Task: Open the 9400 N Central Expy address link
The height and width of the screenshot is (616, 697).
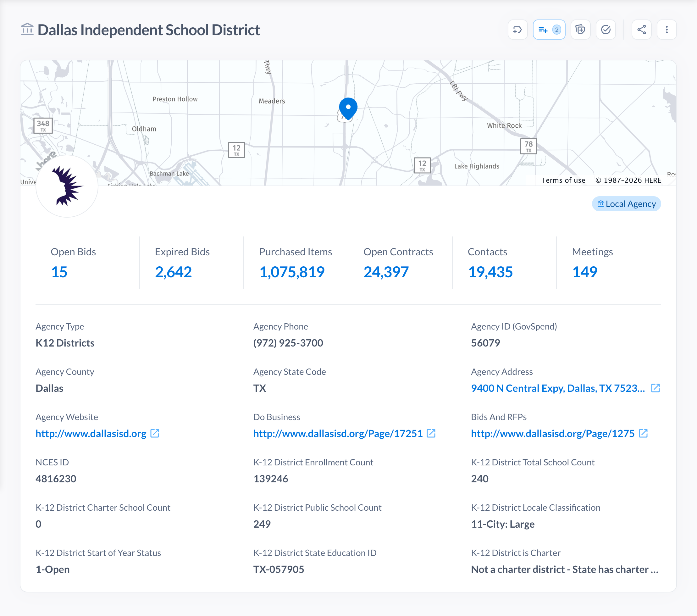Action: pyautogui.click(x=557, y=388)
